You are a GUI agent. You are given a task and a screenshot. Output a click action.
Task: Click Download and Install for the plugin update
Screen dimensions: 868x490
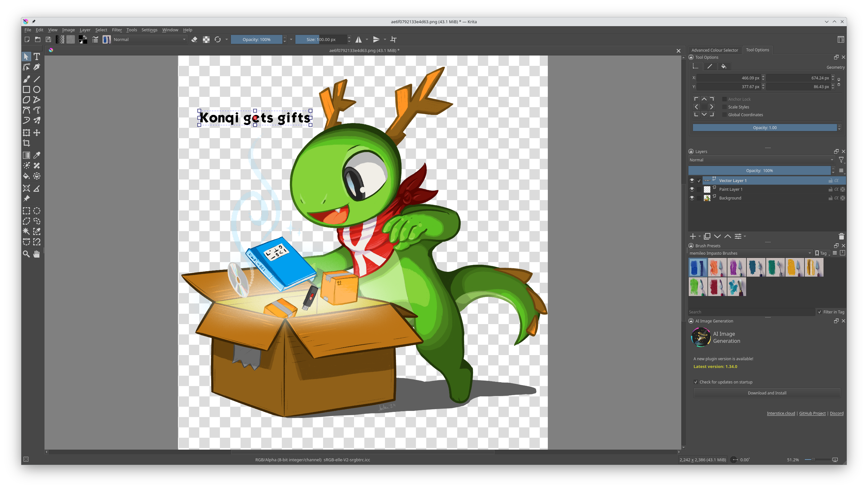[x=766, y=393]
